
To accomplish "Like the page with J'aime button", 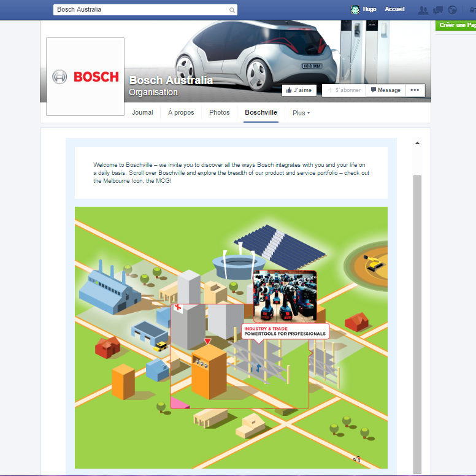I will point(299,90).
